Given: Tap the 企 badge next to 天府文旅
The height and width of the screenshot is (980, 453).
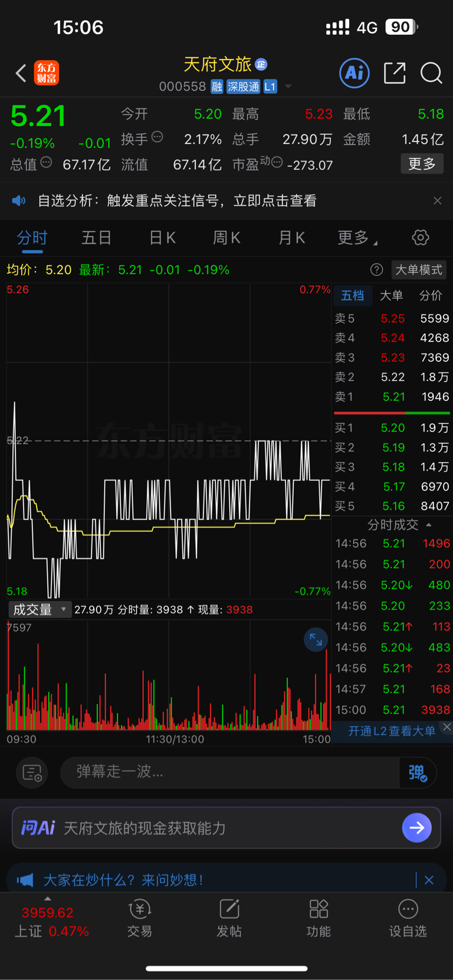Looking at the screenshot, I should click(261, 64).
